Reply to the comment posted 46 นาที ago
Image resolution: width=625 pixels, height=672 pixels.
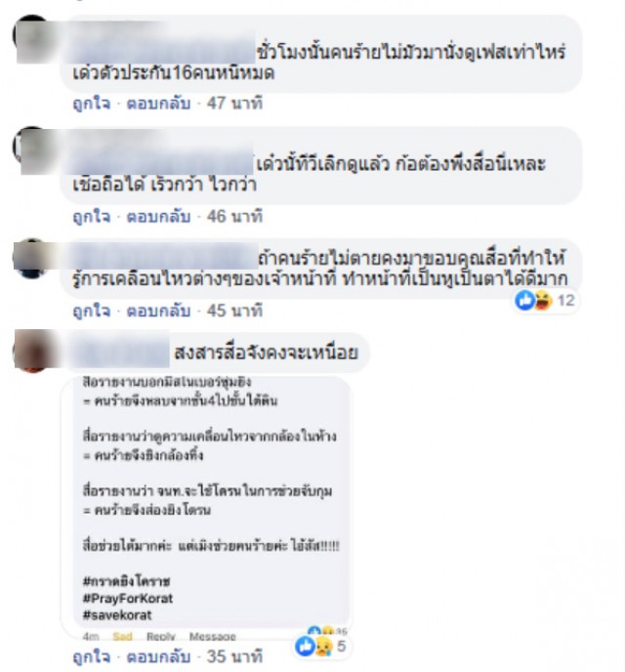point(158,217)
